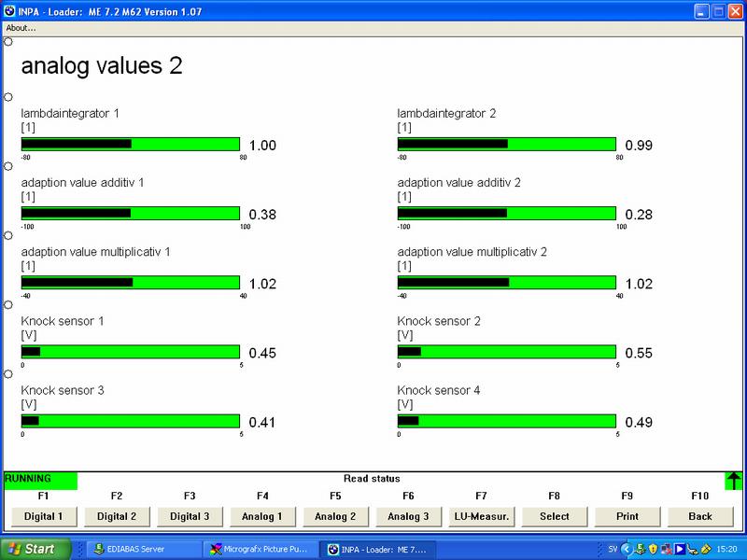
Task: Open LU-Measur. function
Action: tap(481, 515)
